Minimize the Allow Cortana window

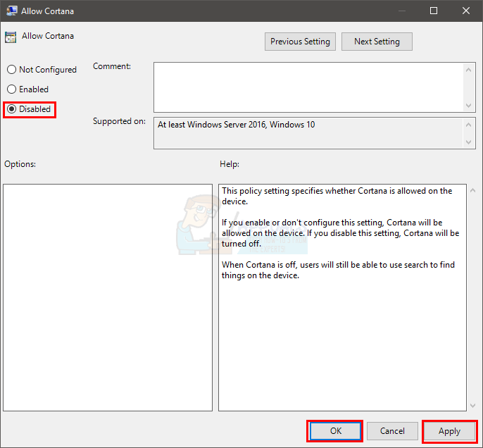coord(401,11)
